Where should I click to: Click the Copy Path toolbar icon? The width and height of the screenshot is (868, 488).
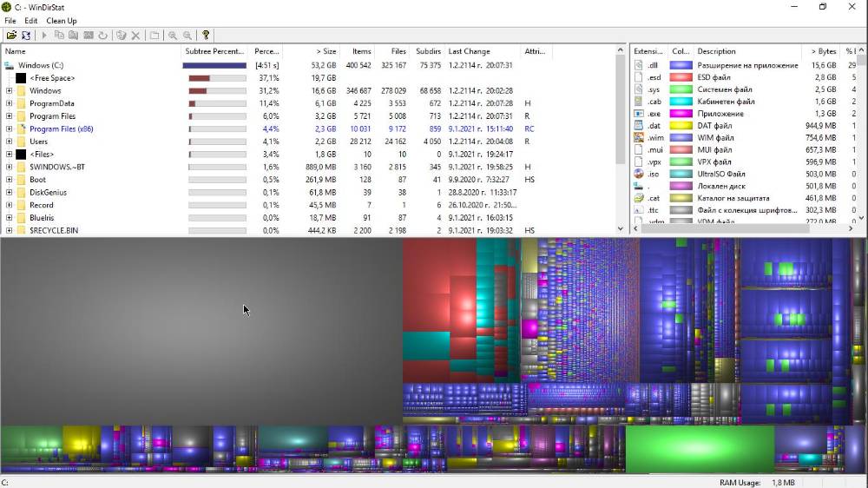pyautogui.click(x=59, y=36)
